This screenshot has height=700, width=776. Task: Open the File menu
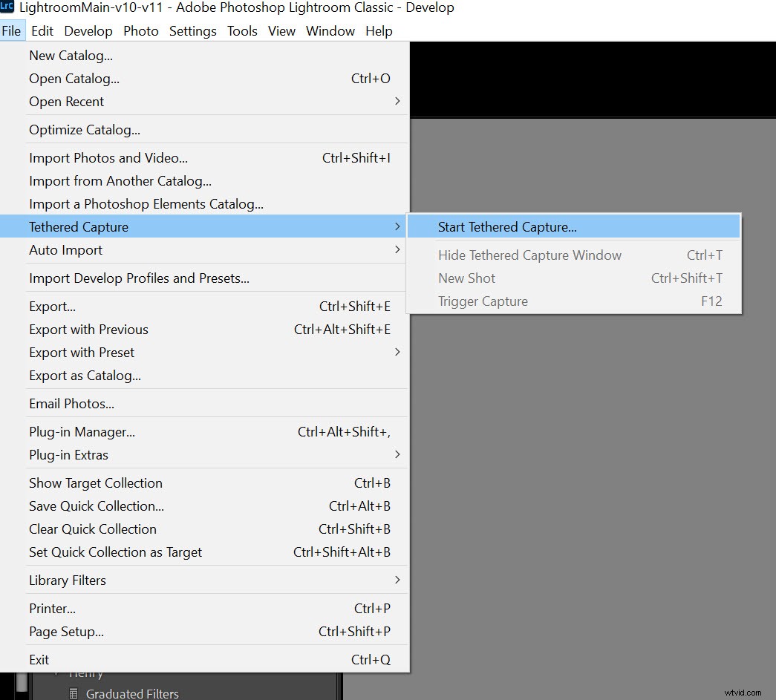click(11, 30)
